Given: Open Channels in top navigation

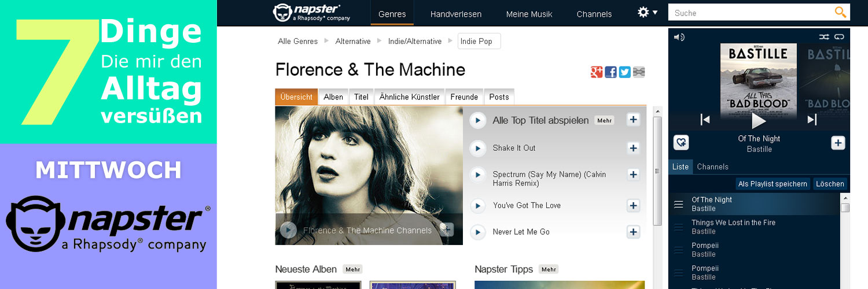Looking at the screenshot, I should 594,14.
